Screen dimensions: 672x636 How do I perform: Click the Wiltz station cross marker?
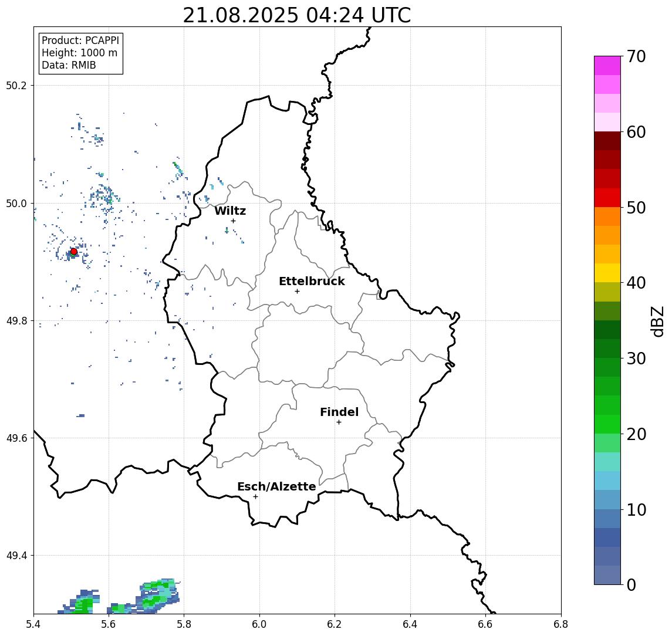[x=233, y=221]
